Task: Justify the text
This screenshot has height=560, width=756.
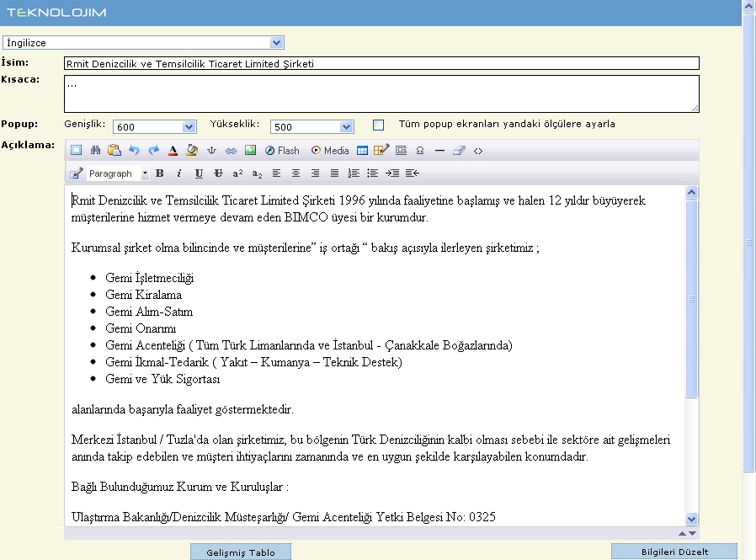Action: (334, 173)
